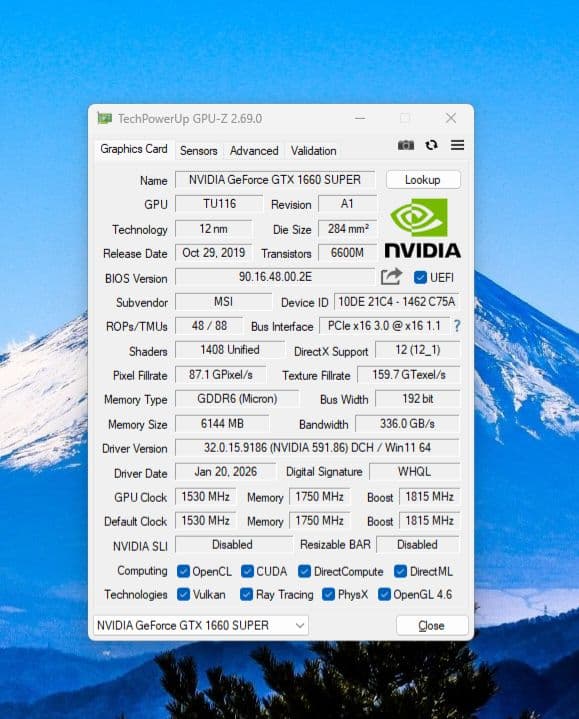Click the Texture Fillrate 159.7 GTexel/s
Screen dimensions: 579x719
tap(408, 375)
